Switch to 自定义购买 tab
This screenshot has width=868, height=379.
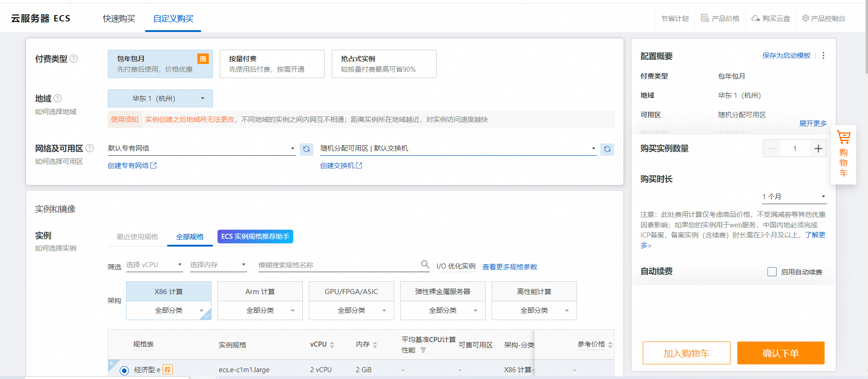pyautogui.click(x=173, y=18)
